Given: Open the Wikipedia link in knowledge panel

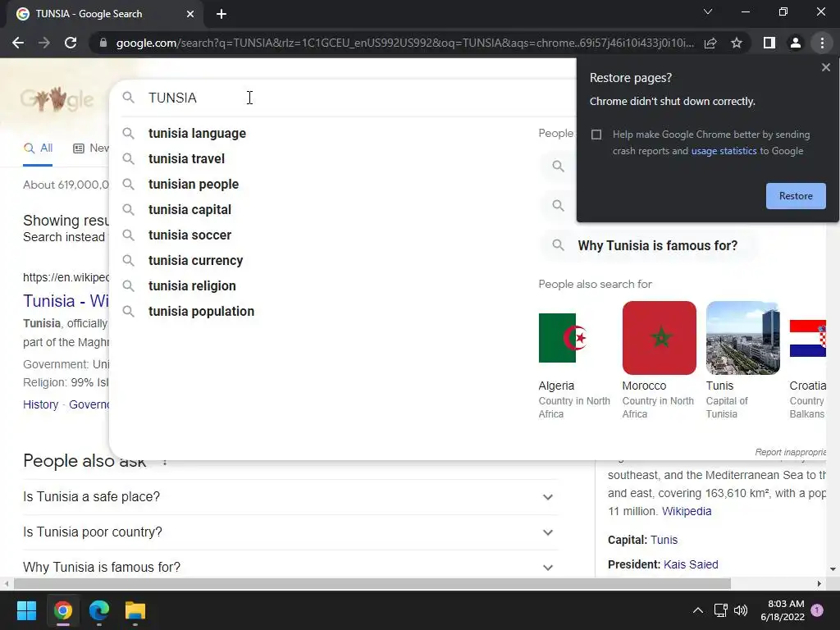Looking at the screenshot, I should 687,512.
